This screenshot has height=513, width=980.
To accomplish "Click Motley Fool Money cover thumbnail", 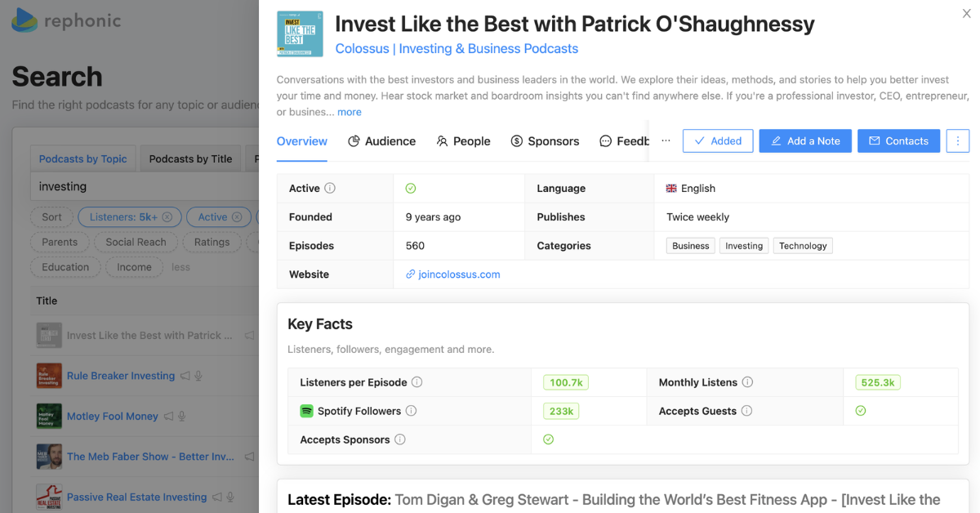I will [x=49, y=417].
